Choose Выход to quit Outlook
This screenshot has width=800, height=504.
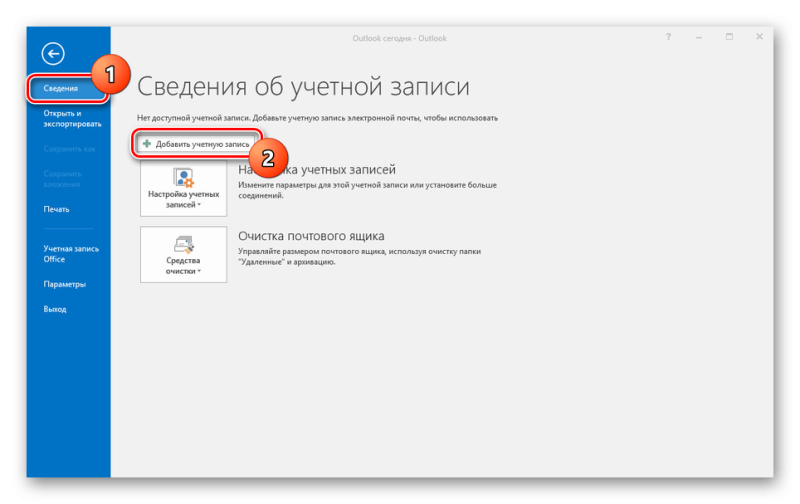click(55, 309)
